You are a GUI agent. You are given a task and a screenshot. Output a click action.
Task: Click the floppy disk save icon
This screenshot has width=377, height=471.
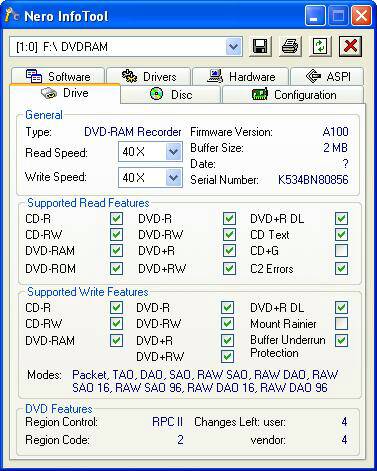click(260, 46)
